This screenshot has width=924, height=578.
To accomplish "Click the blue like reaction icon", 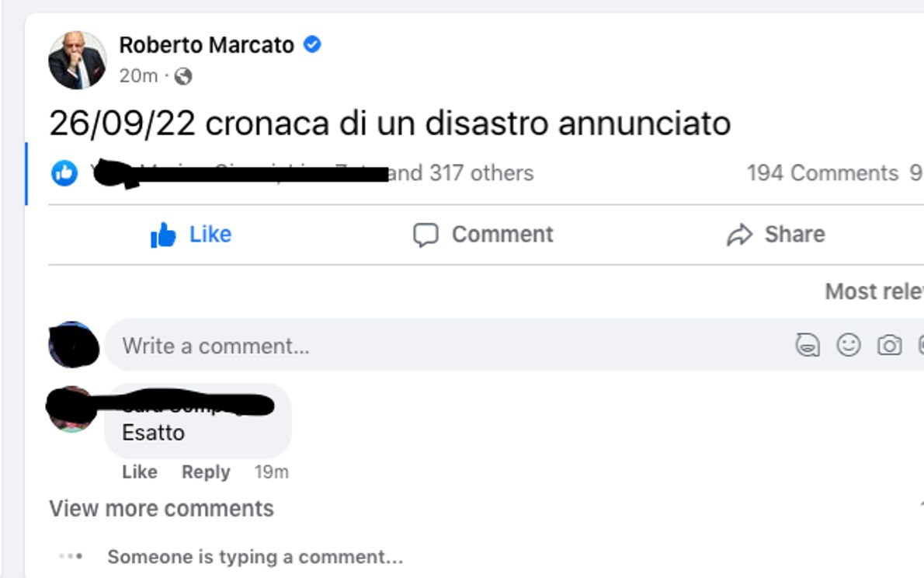I will [64, 173].
